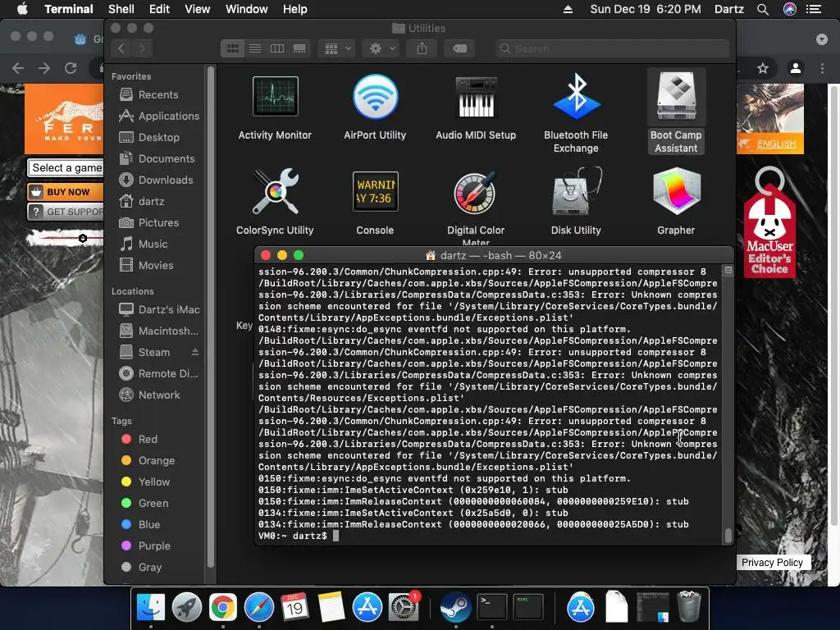Image resolution: width=840 pixels, height=630 pixels.
Task: Switch Finder to column view
Action: (x=277, y=48)
